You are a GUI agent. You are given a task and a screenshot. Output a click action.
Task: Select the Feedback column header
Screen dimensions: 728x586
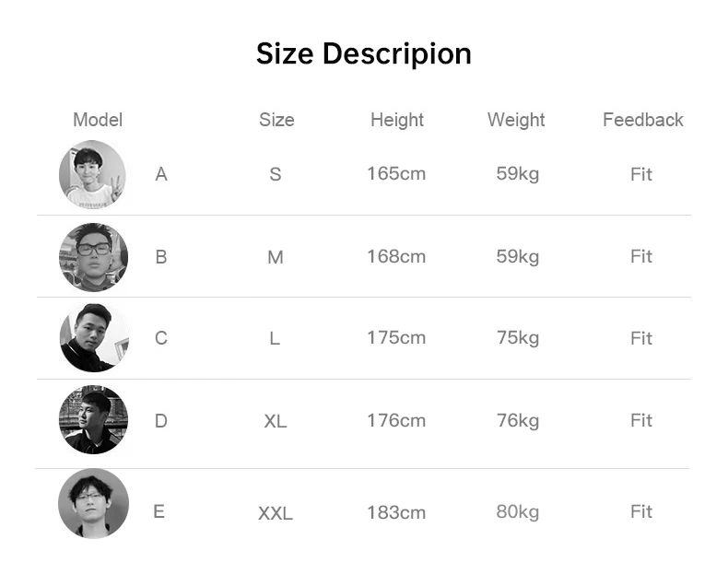[x=643, y=120]
